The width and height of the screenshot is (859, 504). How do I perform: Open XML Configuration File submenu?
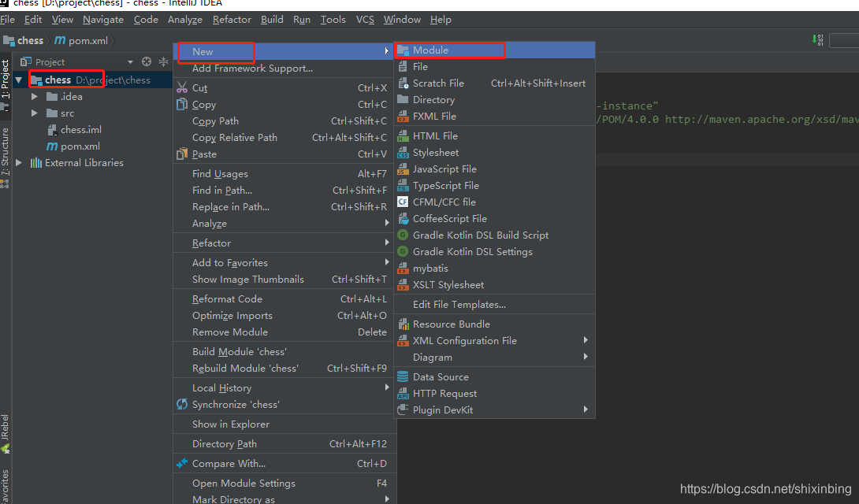click(x=495, y=340)
